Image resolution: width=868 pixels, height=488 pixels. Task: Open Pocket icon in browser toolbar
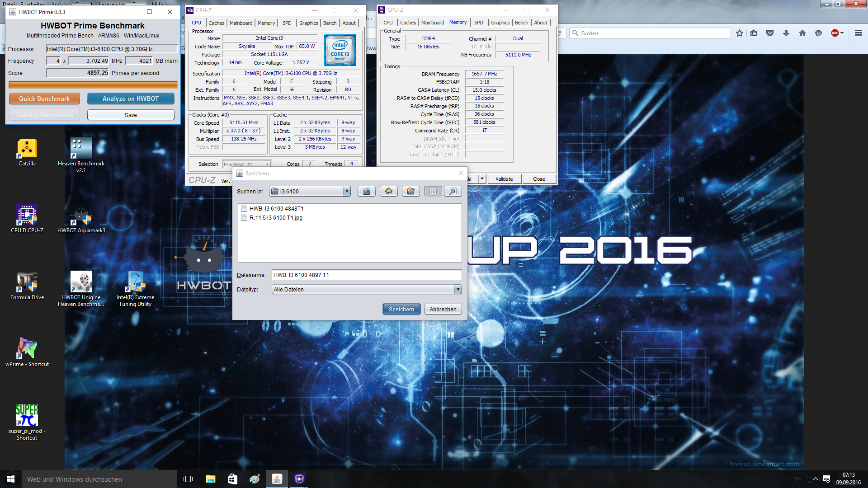pyautogui.click(x=770, y=33)
